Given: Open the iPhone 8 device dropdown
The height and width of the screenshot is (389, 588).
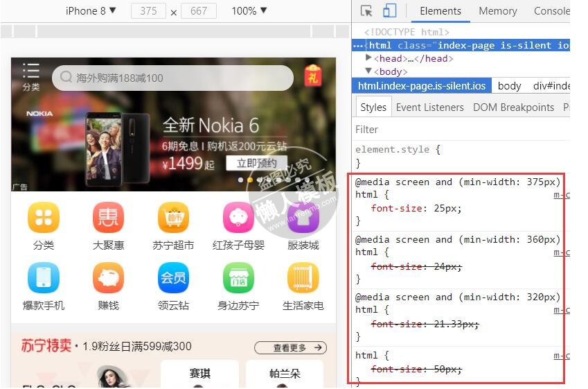Looking at the screenshot, I should pyautogui.click(x=91, y=11).
